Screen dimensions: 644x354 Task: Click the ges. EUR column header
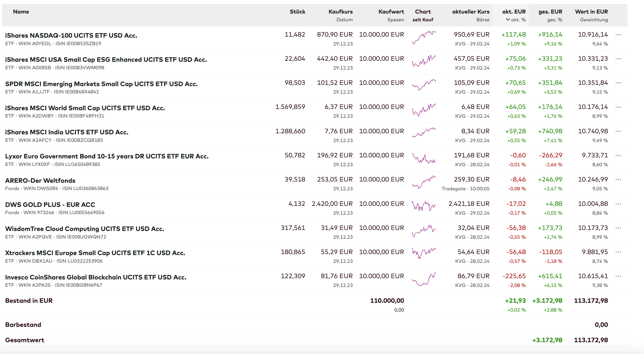click(550, 12)
